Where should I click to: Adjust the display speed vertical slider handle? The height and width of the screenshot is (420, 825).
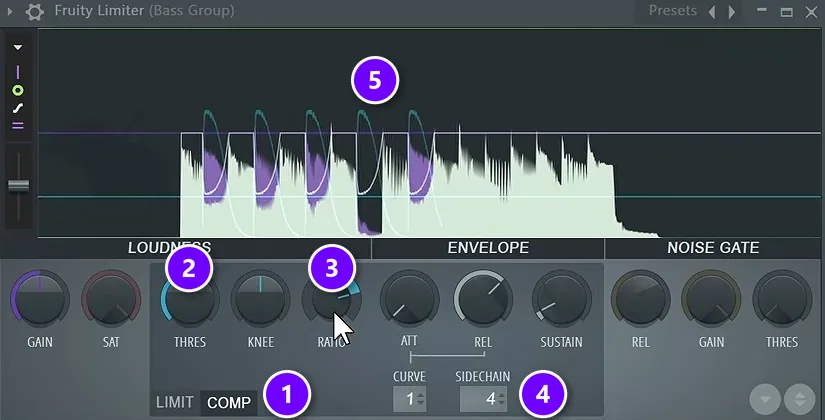pos(18,185)
